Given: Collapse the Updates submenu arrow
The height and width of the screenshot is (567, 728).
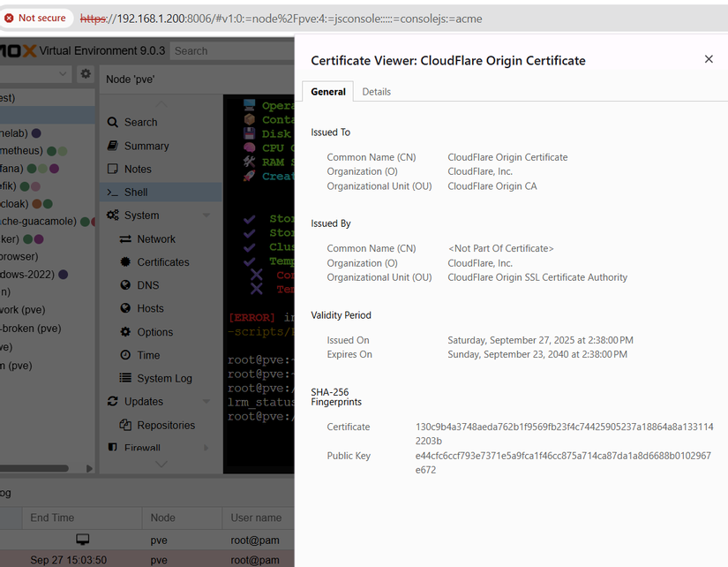Looking at the screenshot, I should pos(206,401).
